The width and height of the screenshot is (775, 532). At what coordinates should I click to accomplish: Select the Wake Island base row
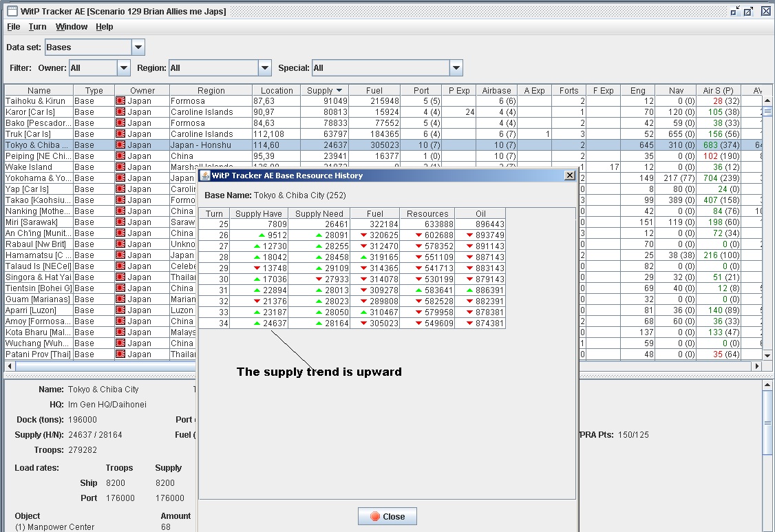tap(100, 167)
